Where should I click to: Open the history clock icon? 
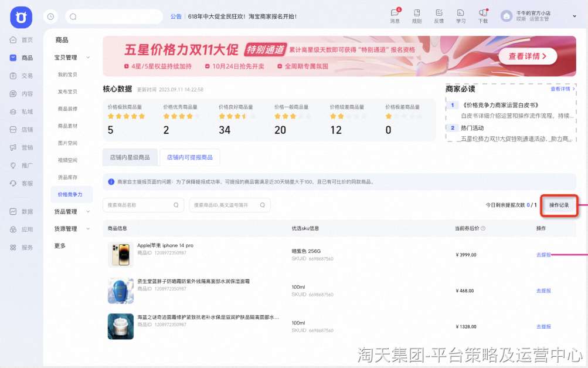50,16
